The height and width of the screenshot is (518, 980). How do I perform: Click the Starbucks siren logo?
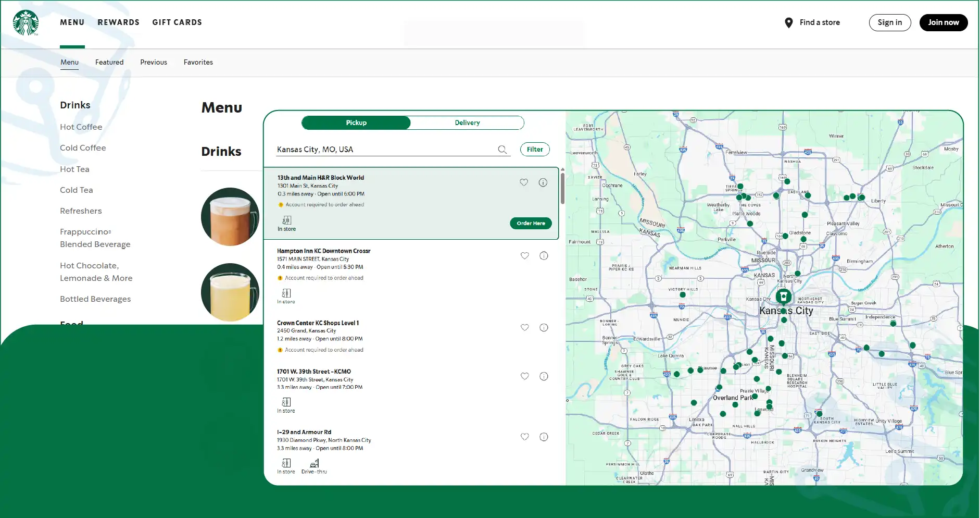click(x=26, y=22)
